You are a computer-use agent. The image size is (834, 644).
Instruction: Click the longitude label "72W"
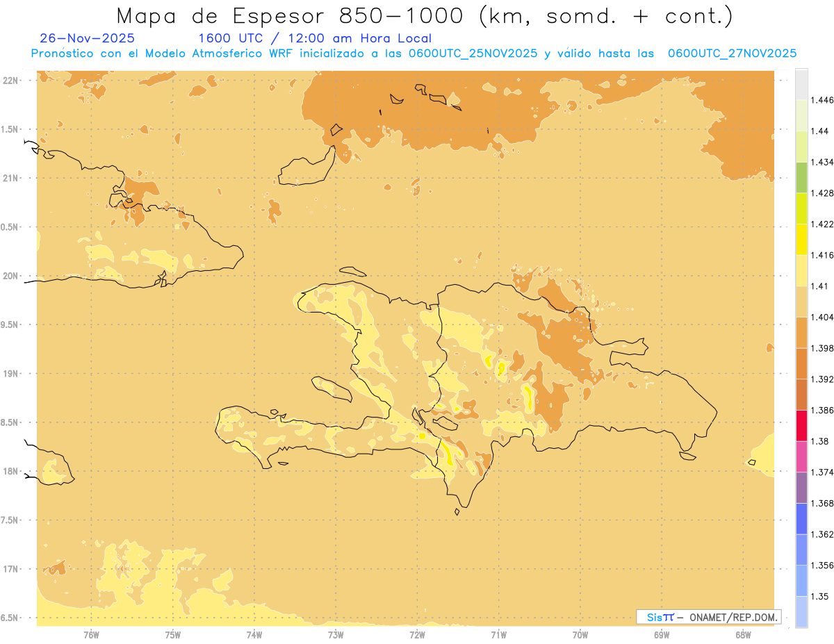[x=417, y=635]
